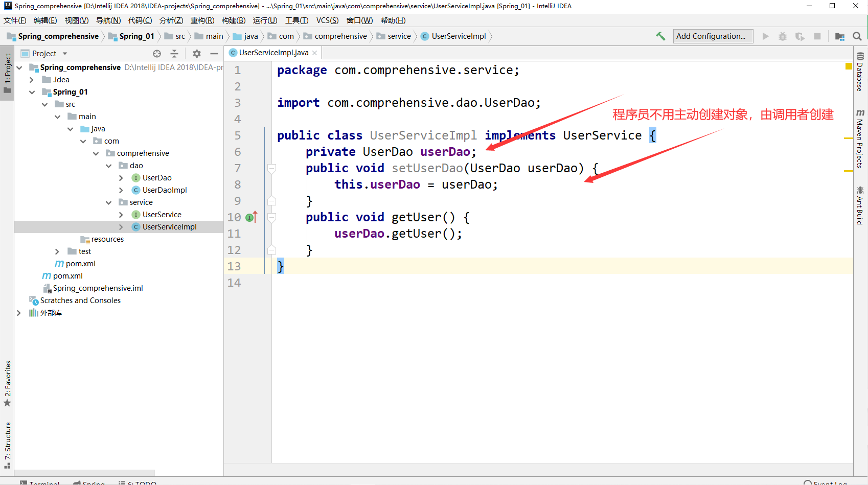Click the fold toggle on line 10

coord(272,217)
